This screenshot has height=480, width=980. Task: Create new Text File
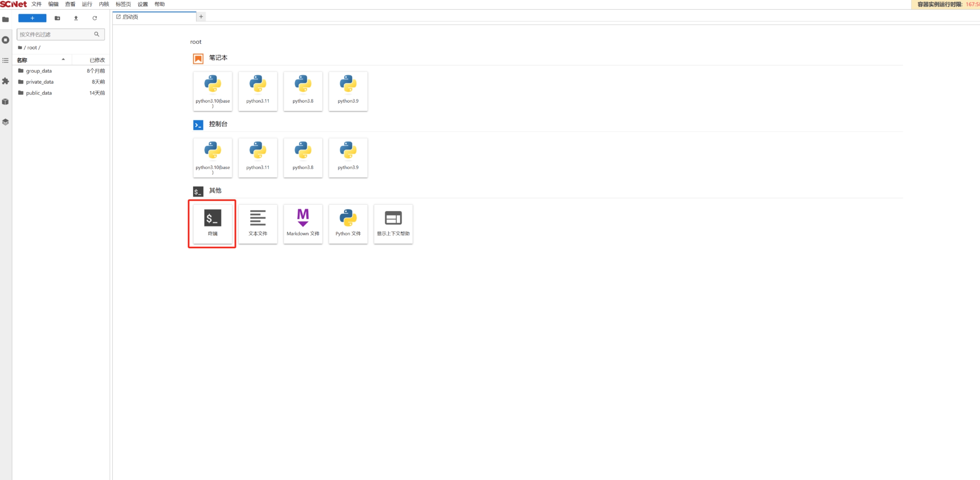(x=257, y=223)
